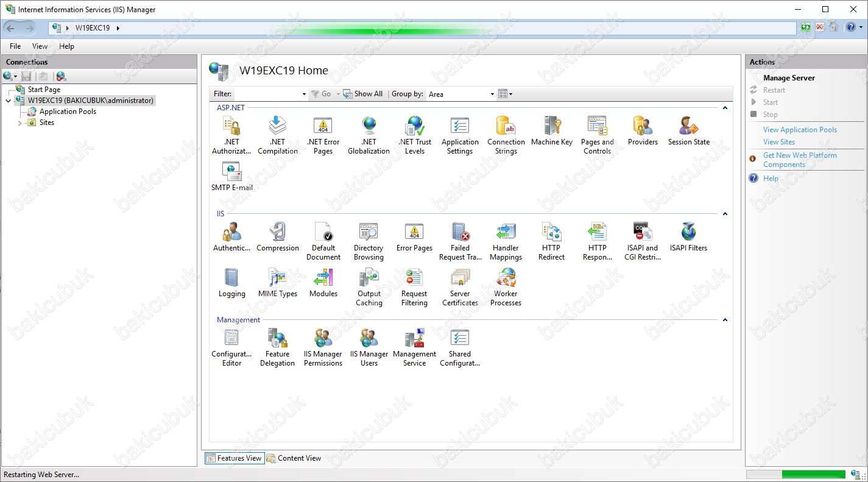Open SMTP E-mail feature
The height and width of the screenshot is (482, 868).
(232, 177)
